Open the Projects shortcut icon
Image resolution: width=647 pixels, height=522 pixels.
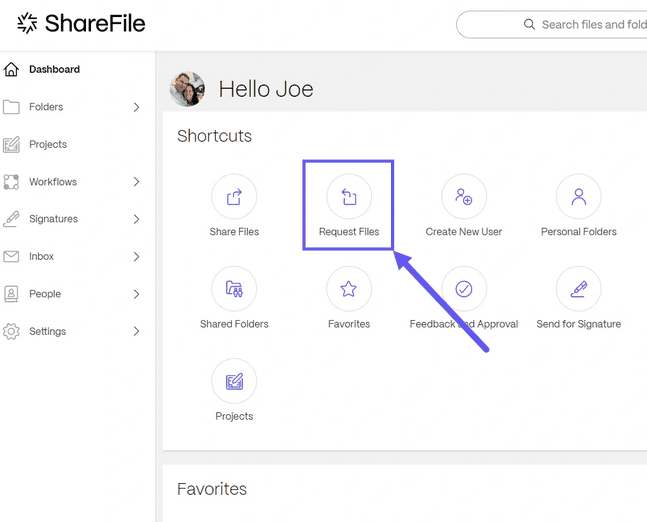[234, 381]
